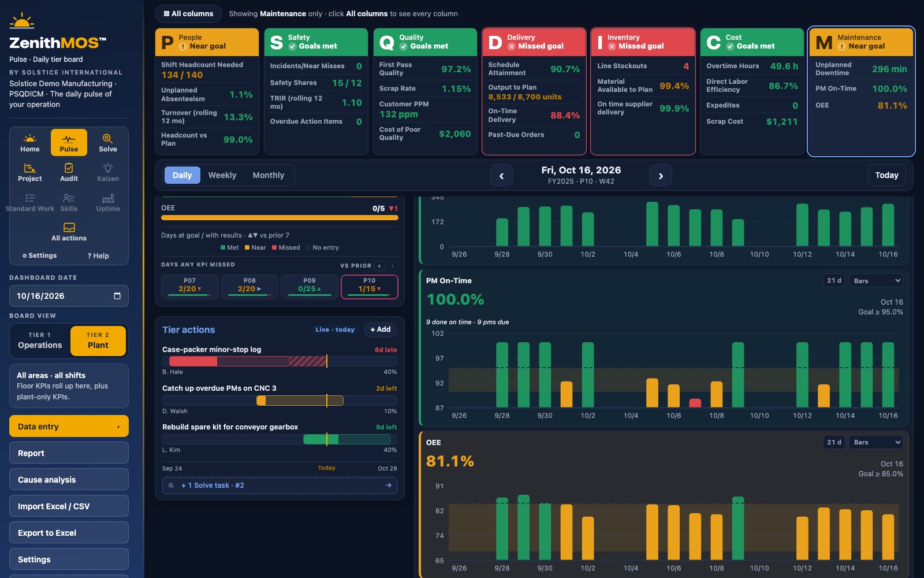Open the Help link

(x=98, y=255)
